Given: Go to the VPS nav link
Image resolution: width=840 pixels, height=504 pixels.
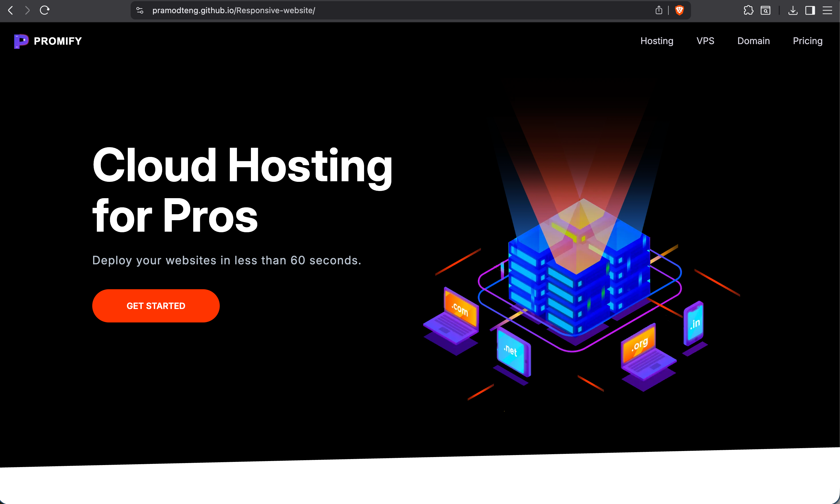Looking at the screenshot, I should (x=705, y=41).
